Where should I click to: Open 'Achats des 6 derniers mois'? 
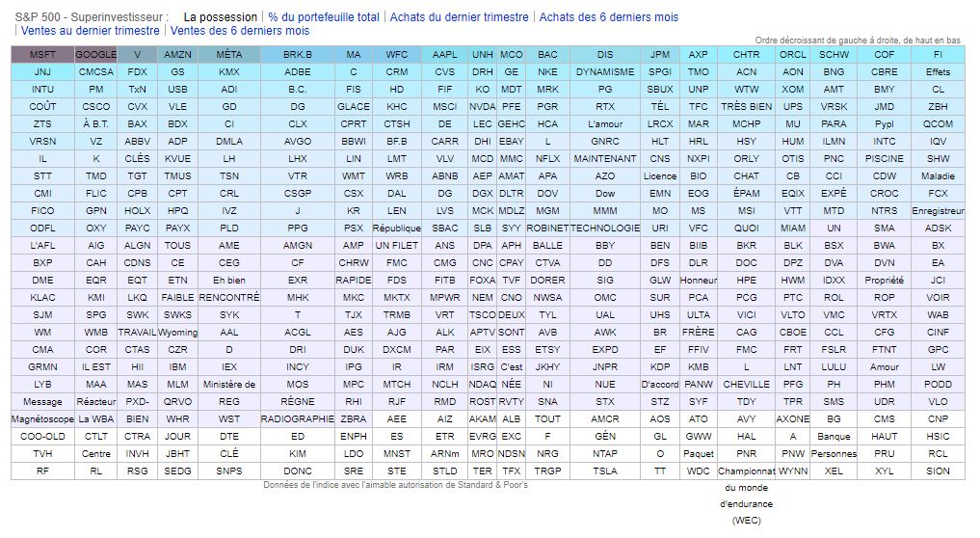[609, 17]
